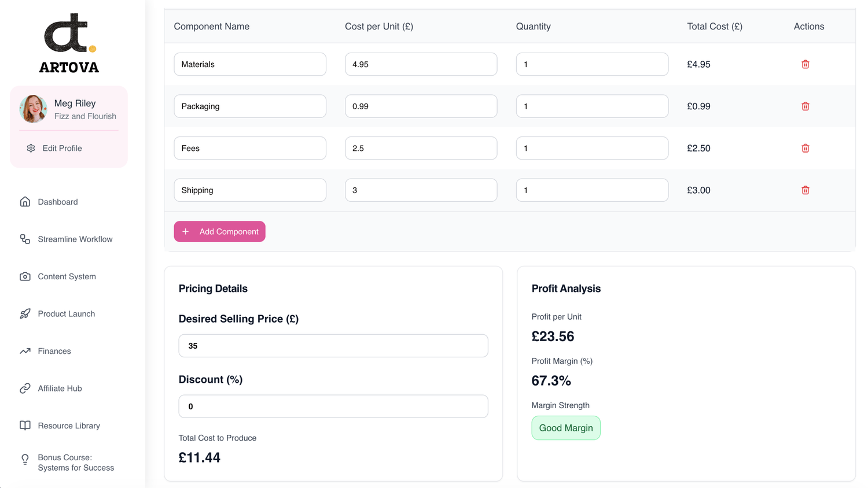Focus the Discount percentage input

[x=333, y=406]
